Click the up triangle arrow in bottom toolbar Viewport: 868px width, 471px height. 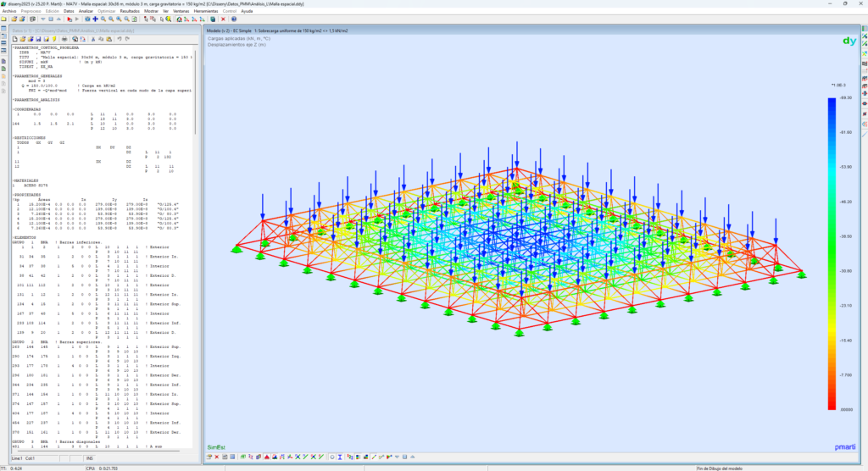coord(412,457)
